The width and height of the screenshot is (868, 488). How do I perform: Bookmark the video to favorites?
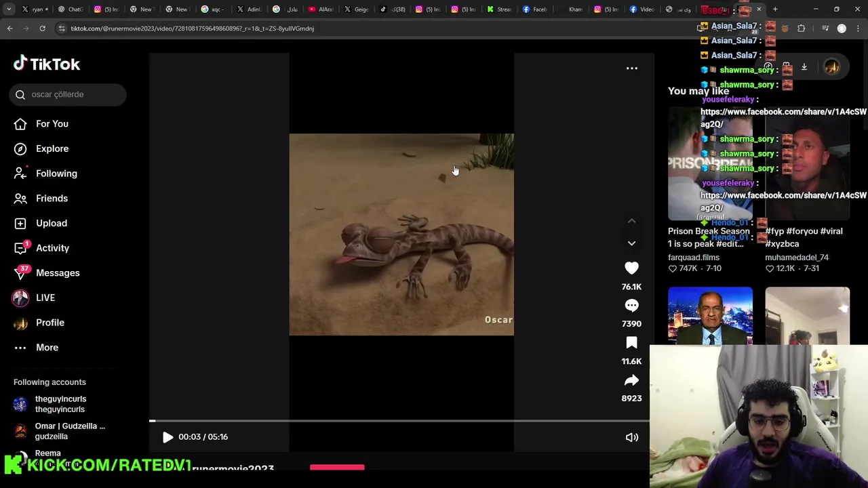(x=631, y=343)
